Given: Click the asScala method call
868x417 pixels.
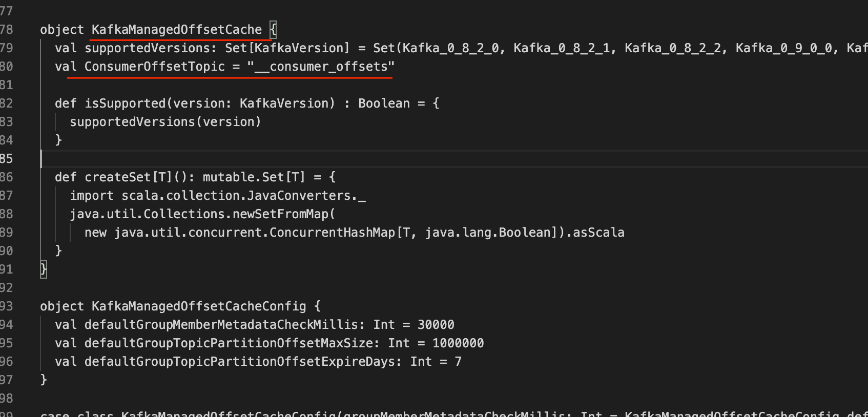Looking at the screenshot, I should tap(598, 233).
